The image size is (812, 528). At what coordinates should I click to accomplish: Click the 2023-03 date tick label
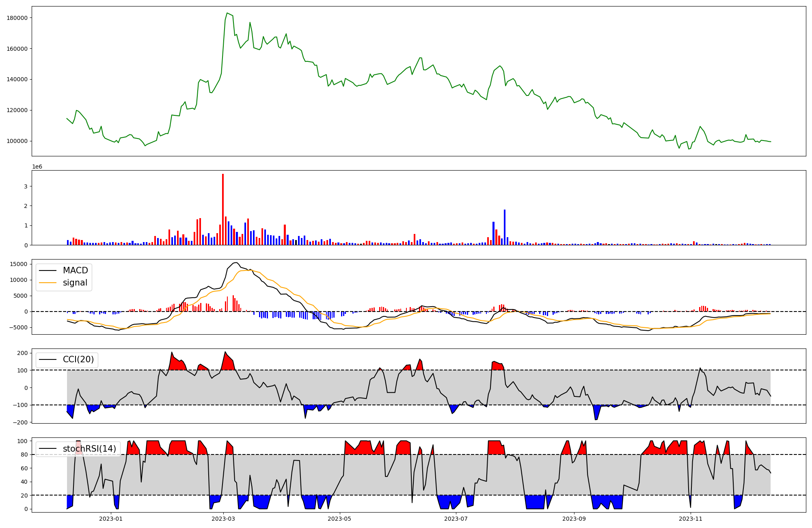click(223, 519)
